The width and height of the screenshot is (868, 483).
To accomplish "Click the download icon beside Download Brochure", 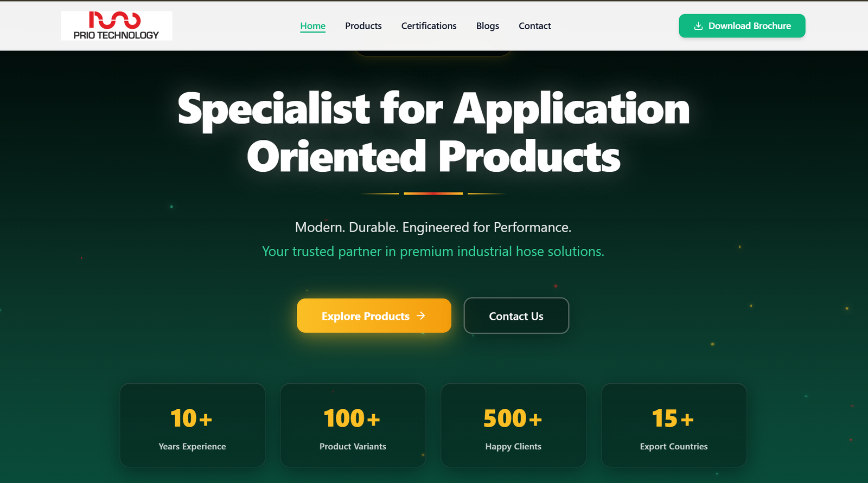I will point(698,26).
